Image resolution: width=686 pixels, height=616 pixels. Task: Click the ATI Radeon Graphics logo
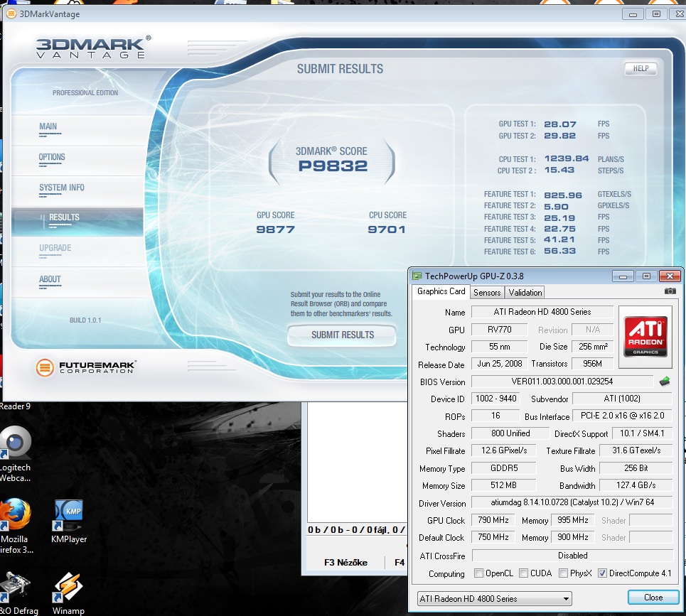[x=645, y=337]
